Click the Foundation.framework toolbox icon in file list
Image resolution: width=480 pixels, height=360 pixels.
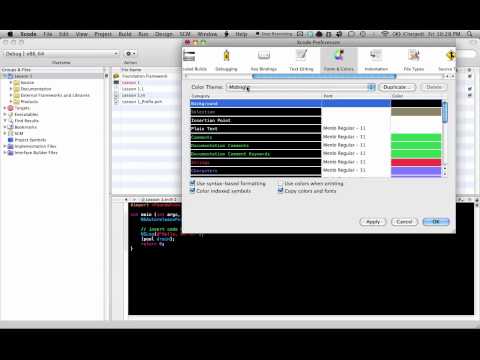[116, 76]
